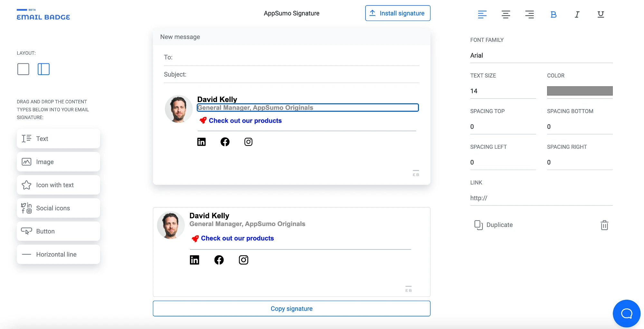Click the EB badge in the preview

[x=408, y=289]
